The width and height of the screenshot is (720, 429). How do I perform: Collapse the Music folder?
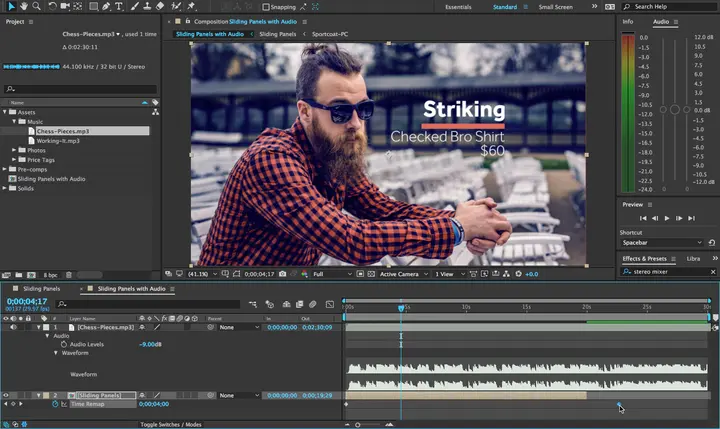[x=14, y=121]
